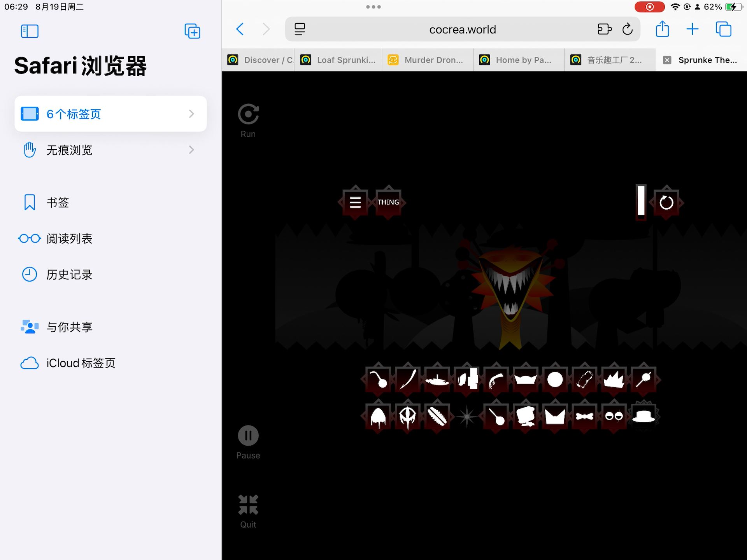Choose the hot dog shaped icon

pos(437,416)
